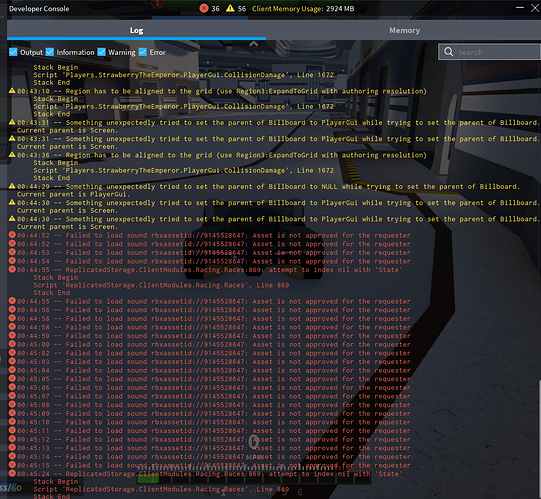Click error icon on first 00:44:52 sound entry
541x499 pixels.
[x=12, y=235]
